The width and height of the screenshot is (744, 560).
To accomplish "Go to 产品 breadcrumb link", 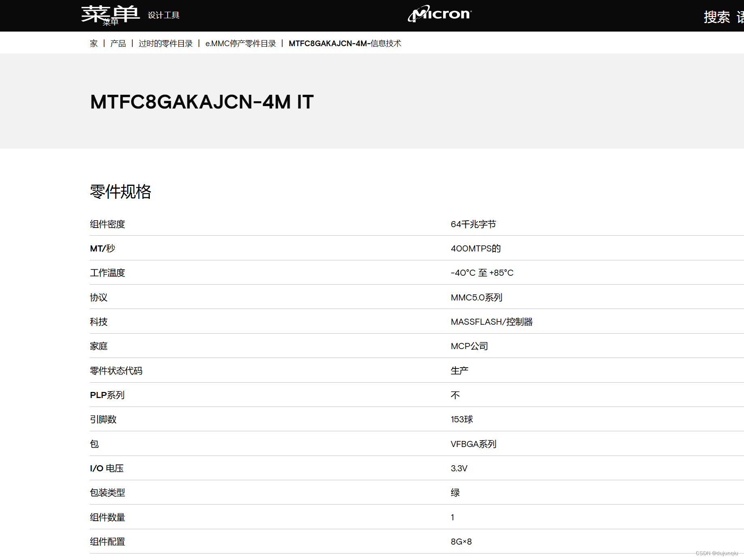I will tap(118, 43).
